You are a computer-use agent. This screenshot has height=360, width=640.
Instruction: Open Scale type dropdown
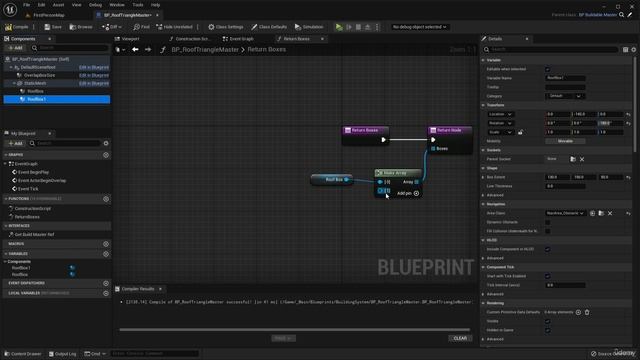click(500, 132)
